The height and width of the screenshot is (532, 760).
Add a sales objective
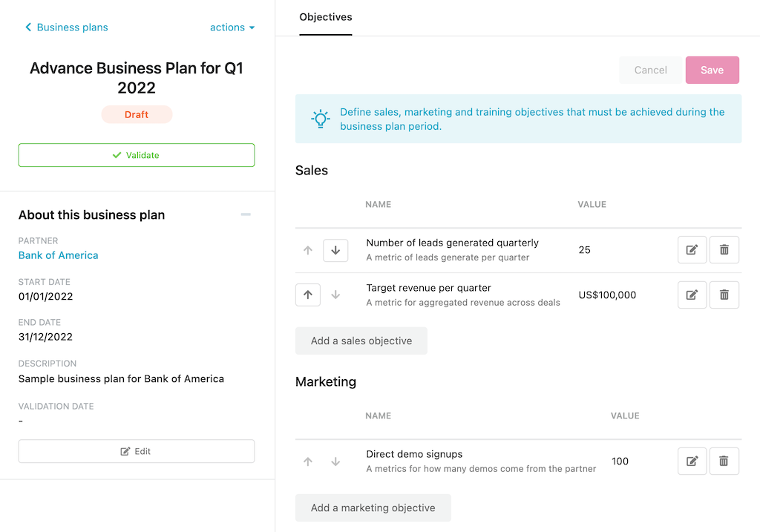pyautogui.click(x=361, y=341)
